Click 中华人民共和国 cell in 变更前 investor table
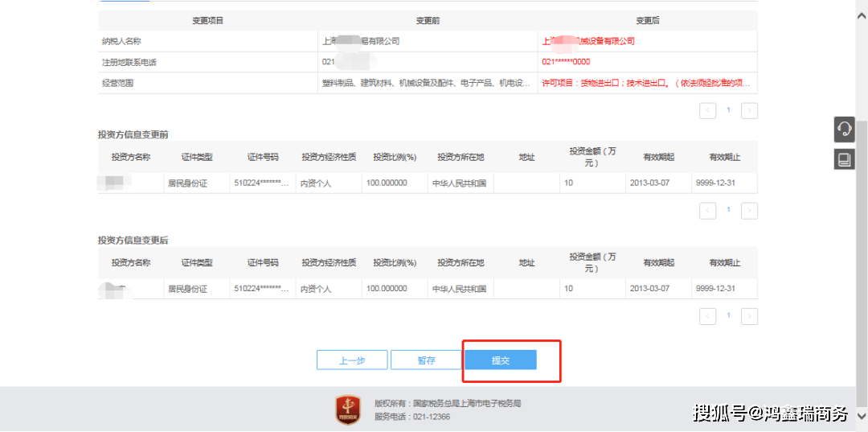 click(460, 183)
